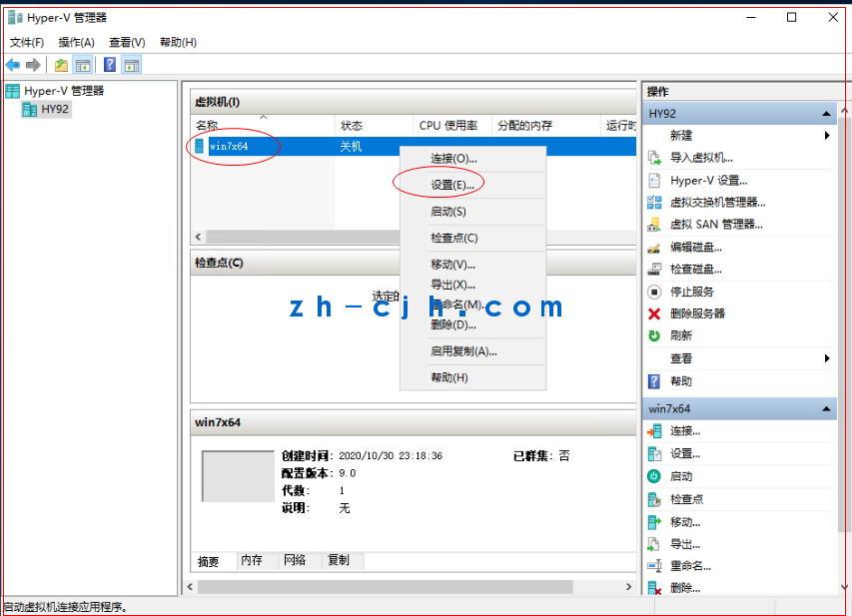Click the 删除 action icon at bottom
The height and width of the screenshot is (616, 852).
(655, 588)
